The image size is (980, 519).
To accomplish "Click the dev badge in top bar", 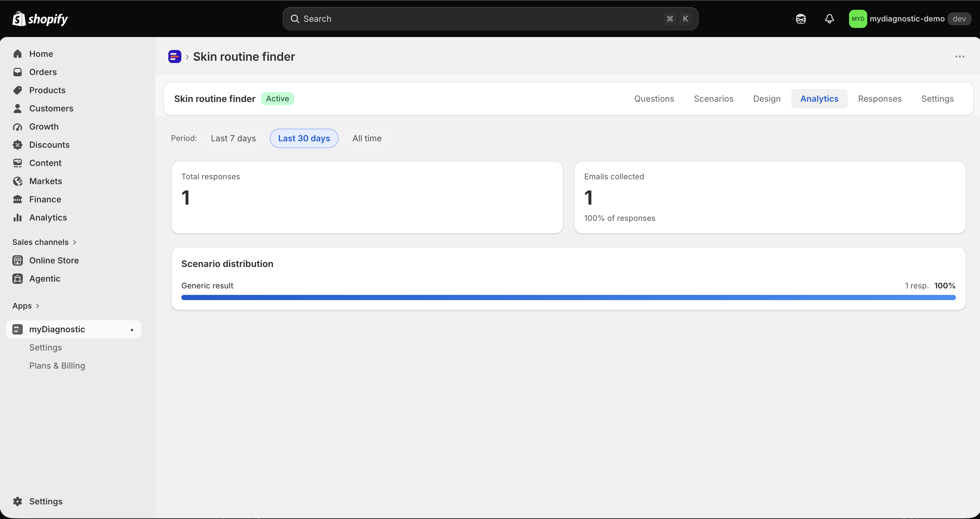I will point(959,19).
